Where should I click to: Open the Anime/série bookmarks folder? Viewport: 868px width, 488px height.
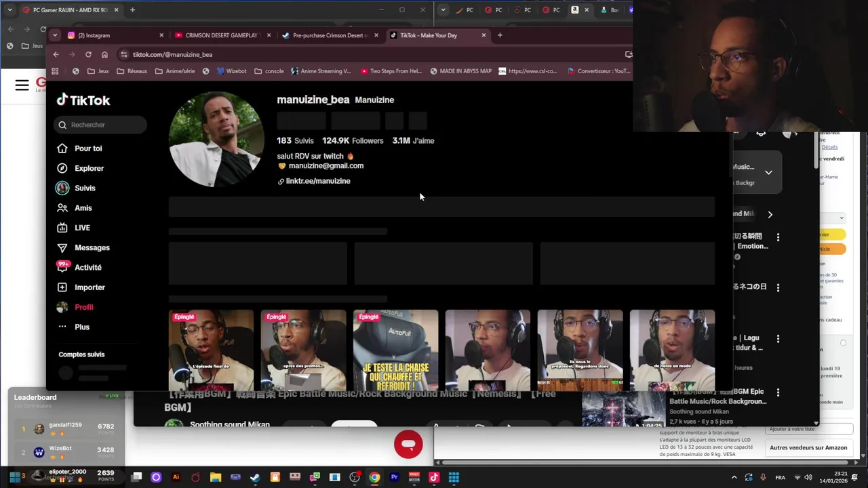175,71
